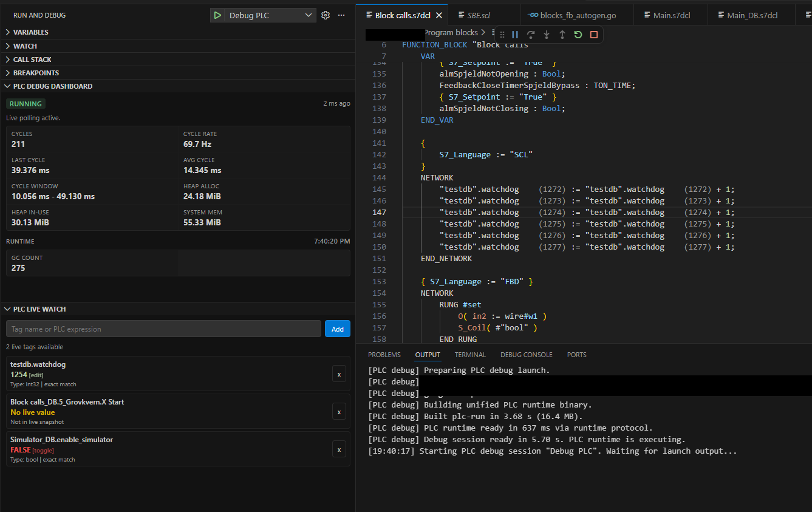
Task: Click the FeedbackCloseTimerSpjeldBypass declaration
Action: click(537, 86)
